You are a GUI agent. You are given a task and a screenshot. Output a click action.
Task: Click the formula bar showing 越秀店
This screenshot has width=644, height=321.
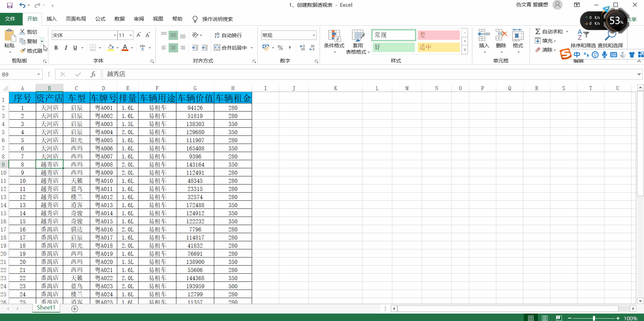tap(369, 74)
